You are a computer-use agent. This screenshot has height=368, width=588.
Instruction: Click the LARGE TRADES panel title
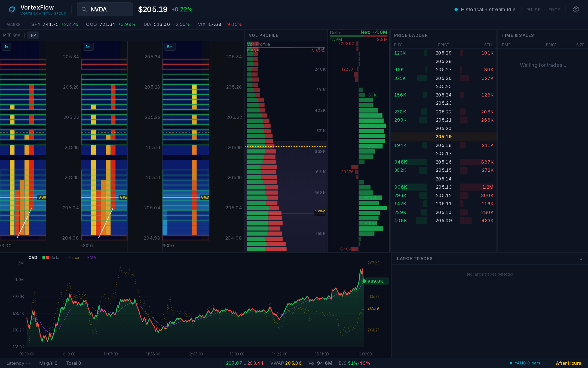click(415, 259)
